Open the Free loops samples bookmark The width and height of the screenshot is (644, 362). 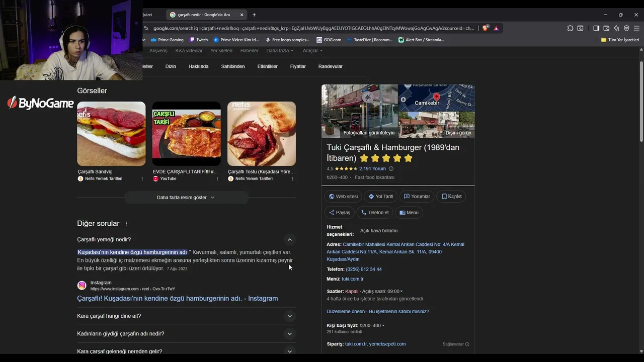(x=287, y=40)
